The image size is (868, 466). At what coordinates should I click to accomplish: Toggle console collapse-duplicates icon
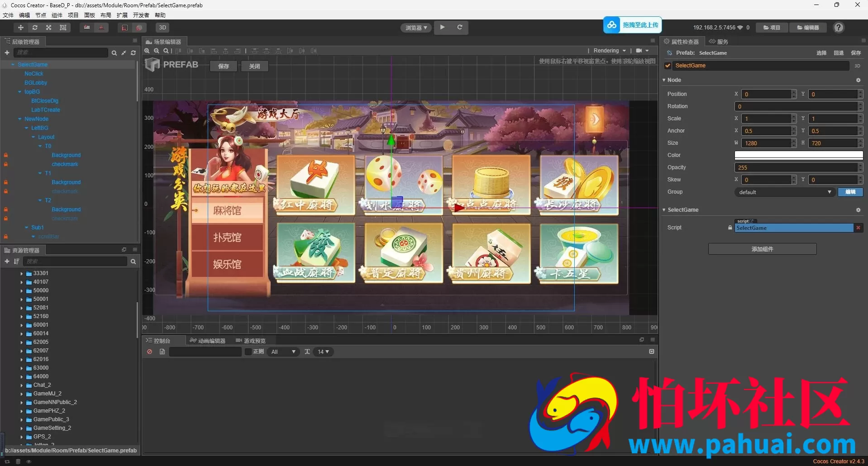tap(652, 352)
